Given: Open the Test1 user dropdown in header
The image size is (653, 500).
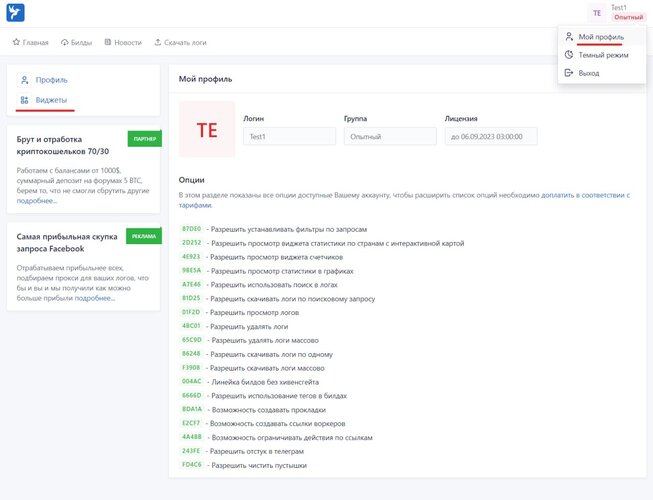Looking at the screenshot, I should click(x=618, y=7).
